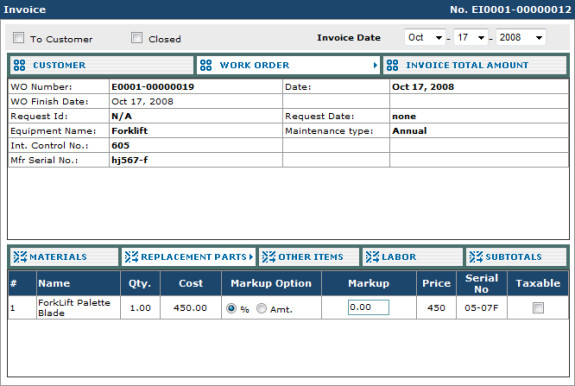Click the Taxable column header
Image resolution: width=575 pixels, height=386 pixels.
point(538,283)
